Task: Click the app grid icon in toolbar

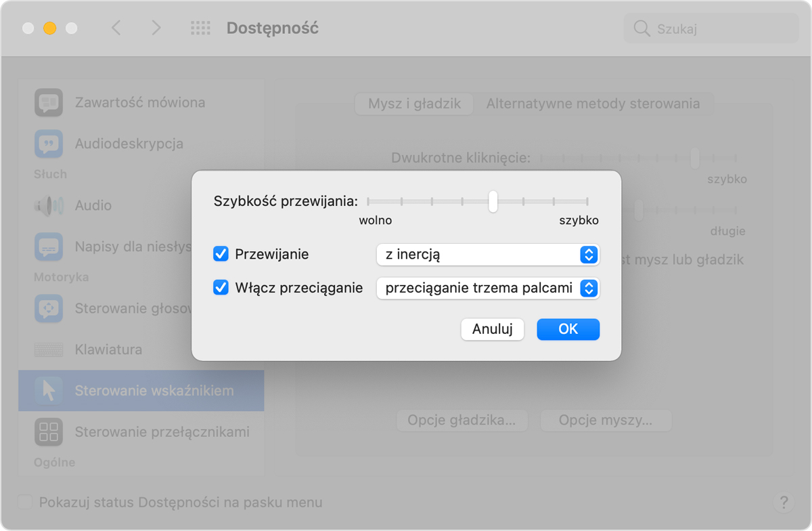Action: coord(200,28)
